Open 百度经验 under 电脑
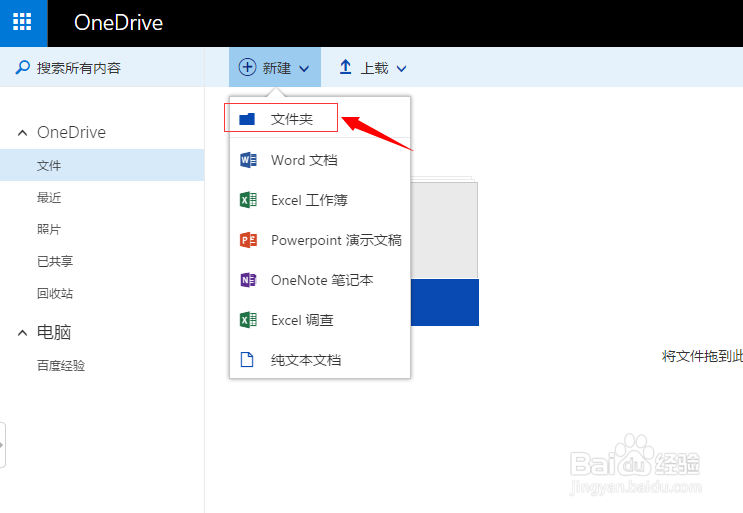 coord(61,366)
